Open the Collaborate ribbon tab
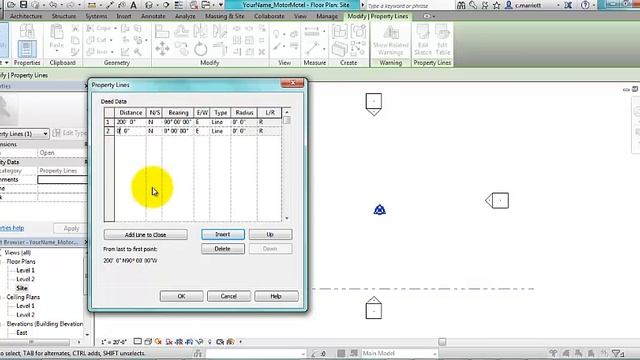Screen dimensions: 640x360 [269, 16]
